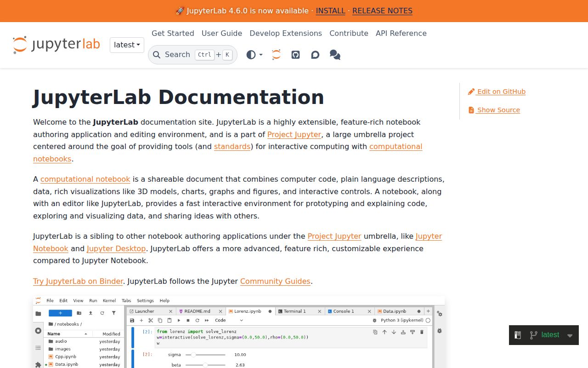This screenshot has width=588, height=368.
Task: Click the JupyterLab interface screenshot image
Action: [239, 332]
